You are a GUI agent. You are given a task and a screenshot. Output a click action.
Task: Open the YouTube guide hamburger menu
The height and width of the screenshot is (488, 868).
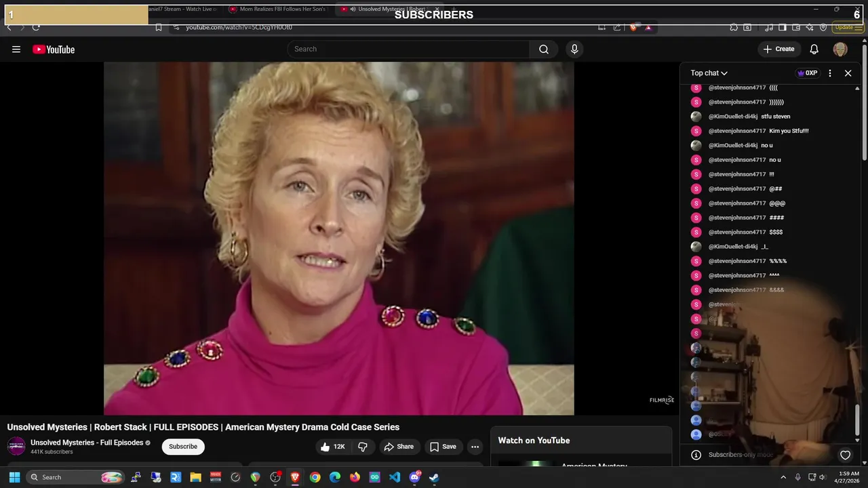pos(16,49)
